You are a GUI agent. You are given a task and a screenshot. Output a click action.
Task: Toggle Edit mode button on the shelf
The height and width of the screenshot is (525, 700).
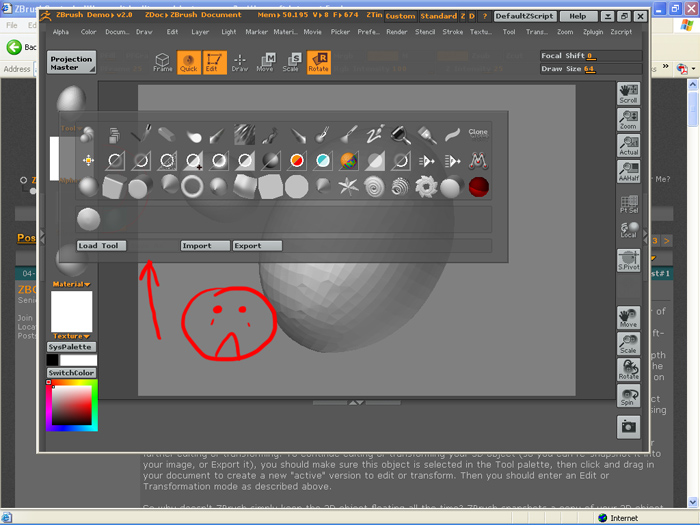[215, 62]
